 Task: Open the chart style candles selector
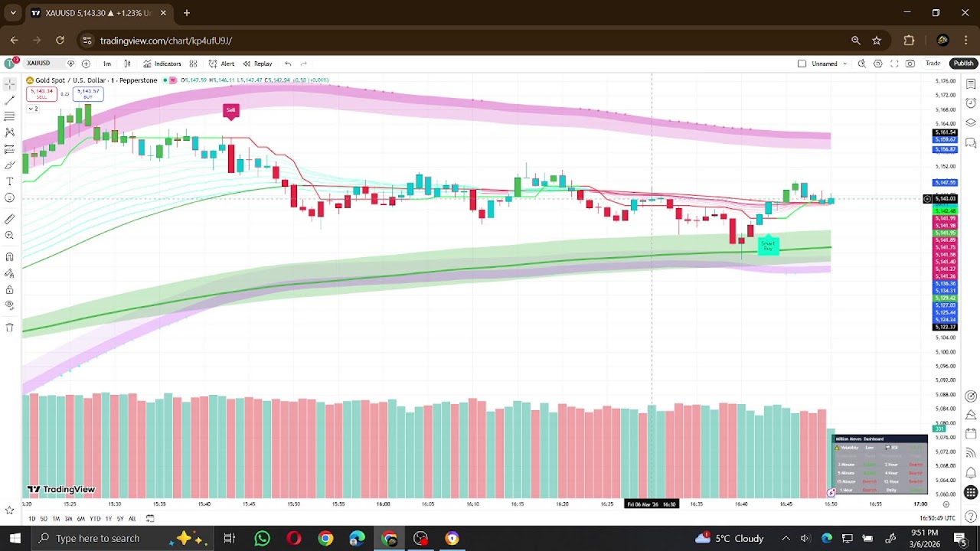127,64
